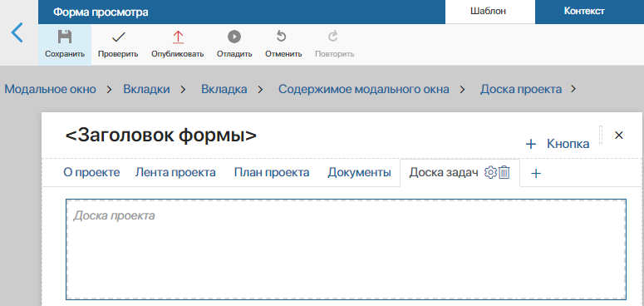644x306 pixels.
Task: Open Вкладки breadcrumb
Action: coord(146,89)
